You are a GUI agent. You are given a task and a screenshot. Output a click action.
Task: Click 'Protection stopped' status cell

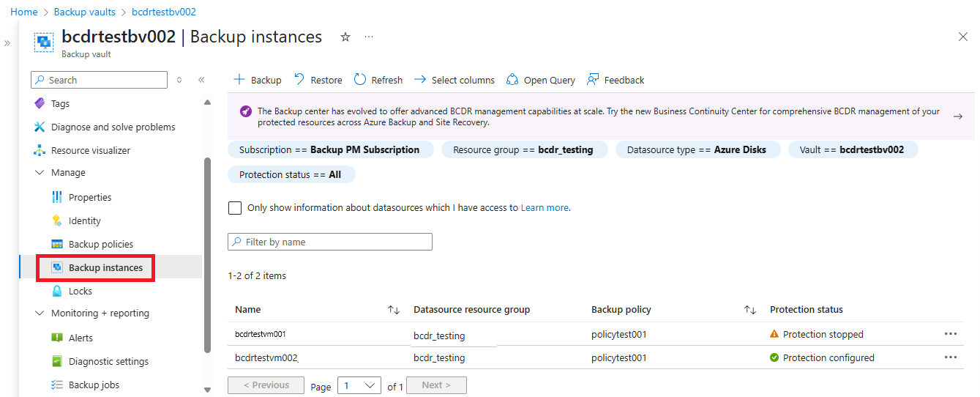pos(817,334)
